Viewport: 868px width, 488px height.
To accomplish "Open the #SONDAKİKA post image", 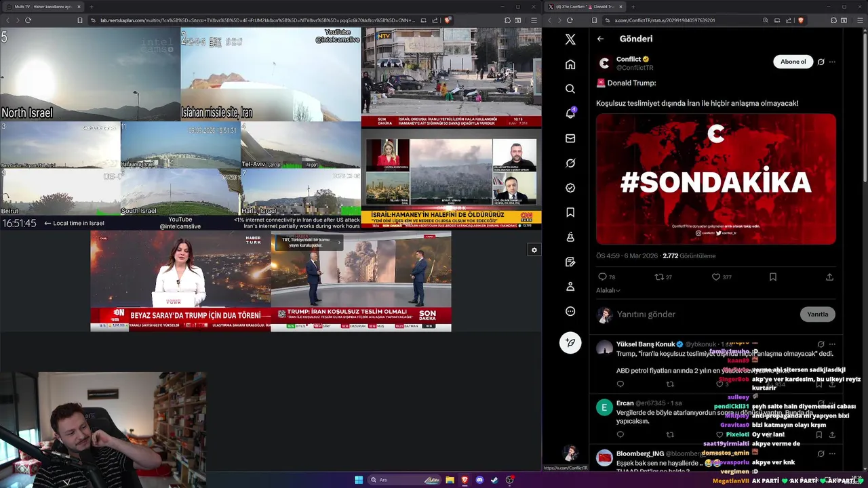I will point(716,179).
